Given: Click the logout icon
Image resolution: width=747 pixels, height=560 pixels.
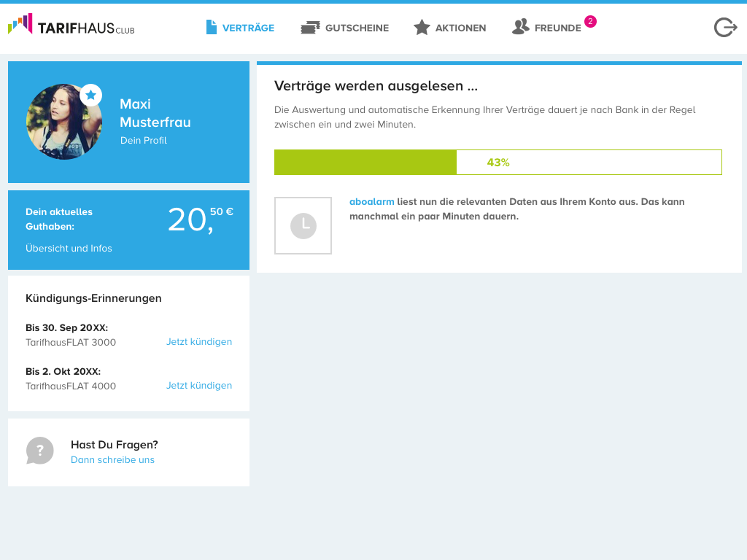Looking at the screenshot, I should point(725,27).
